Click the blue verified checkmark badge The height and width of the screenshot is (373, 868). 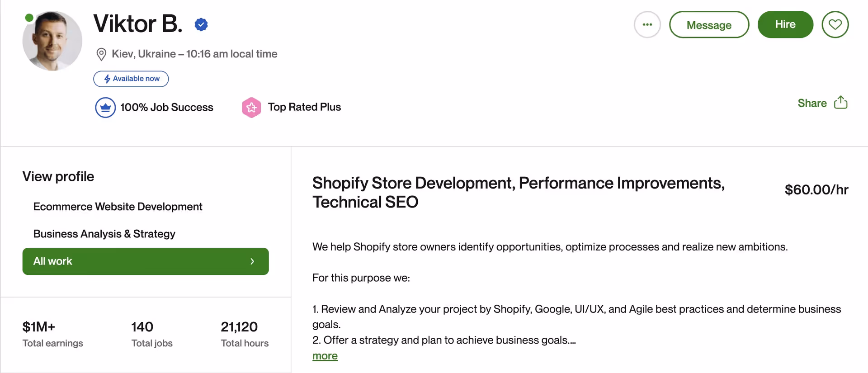point(201,24)
